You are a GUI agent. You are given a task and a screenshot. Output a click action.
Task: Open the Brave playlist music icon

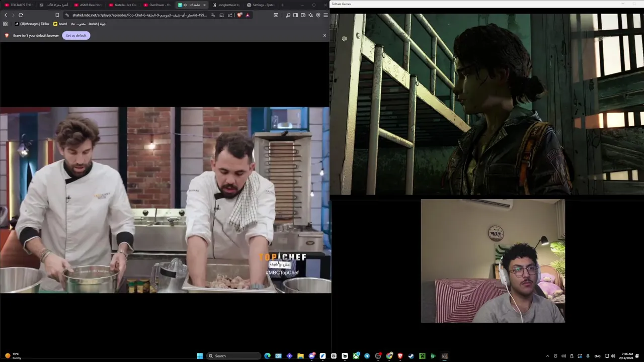pyautogui.click(x=288, y=15)
